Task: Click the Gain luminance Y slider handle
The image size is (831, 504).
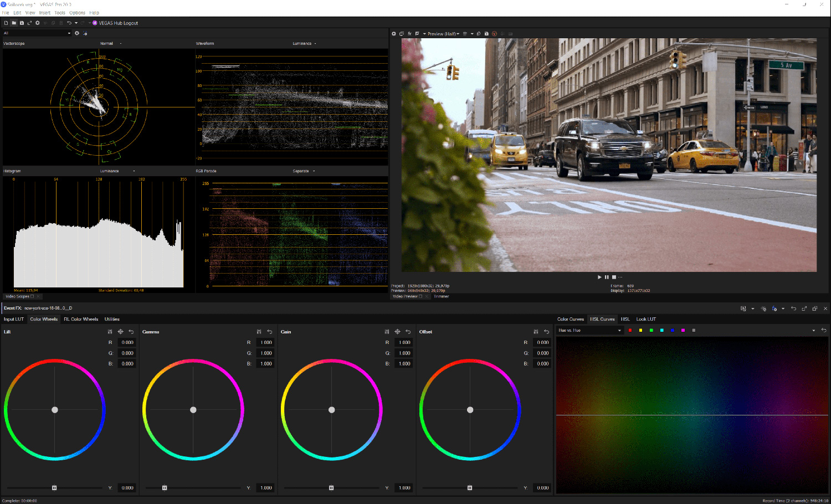Action: click(331, 488)
